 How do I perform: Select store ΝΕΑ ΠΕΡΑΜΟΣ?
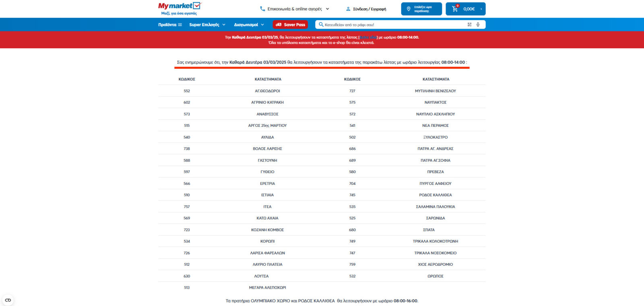(x=436, y=126)
